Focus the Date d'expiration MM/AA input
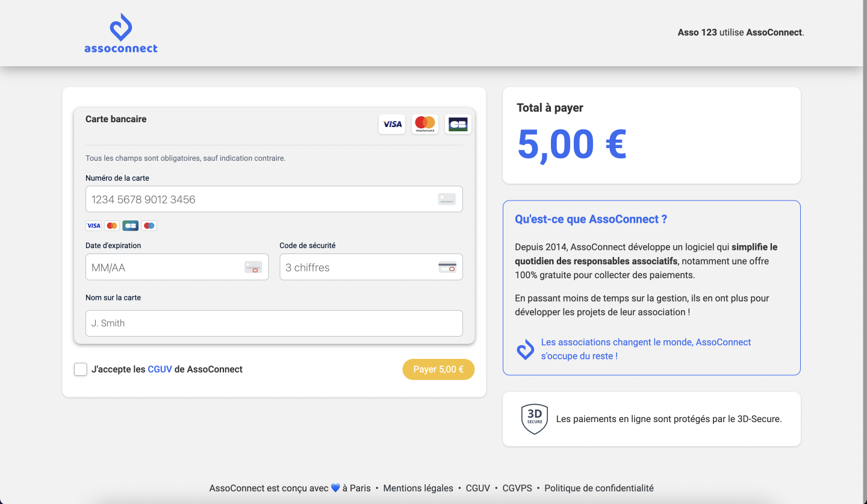Image resolution: width=867 pixels, height=504 pixels. click(x=177, y=267)
